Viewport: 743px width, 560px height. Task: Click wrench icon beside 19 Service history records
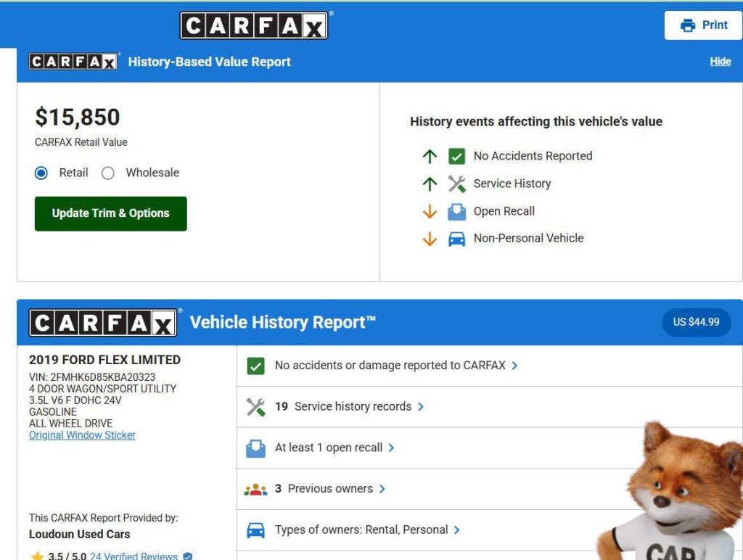tap(256, 407)
